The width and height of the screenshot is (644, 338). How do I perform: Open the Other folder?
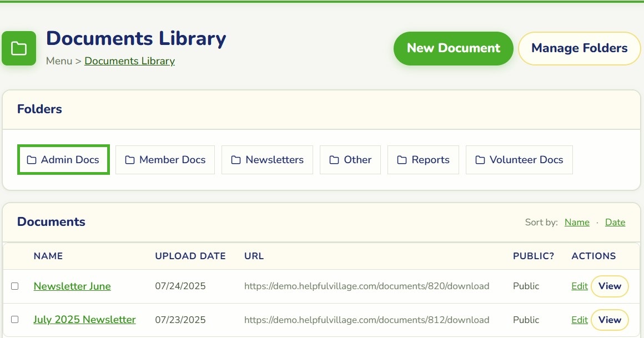coord(350,160)
